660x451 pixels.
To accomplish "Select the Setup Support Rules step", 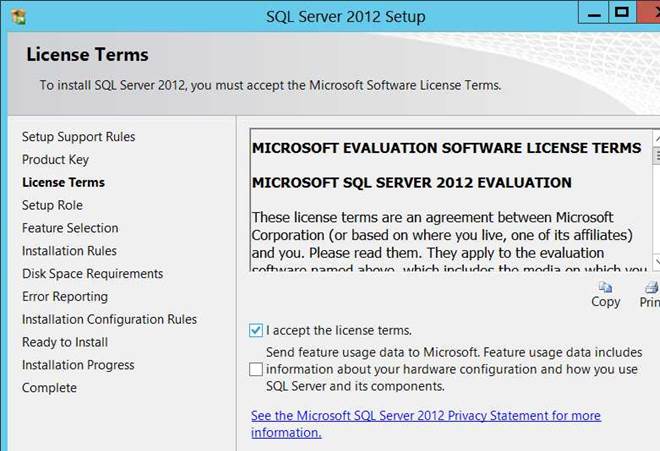I will 78,137.
